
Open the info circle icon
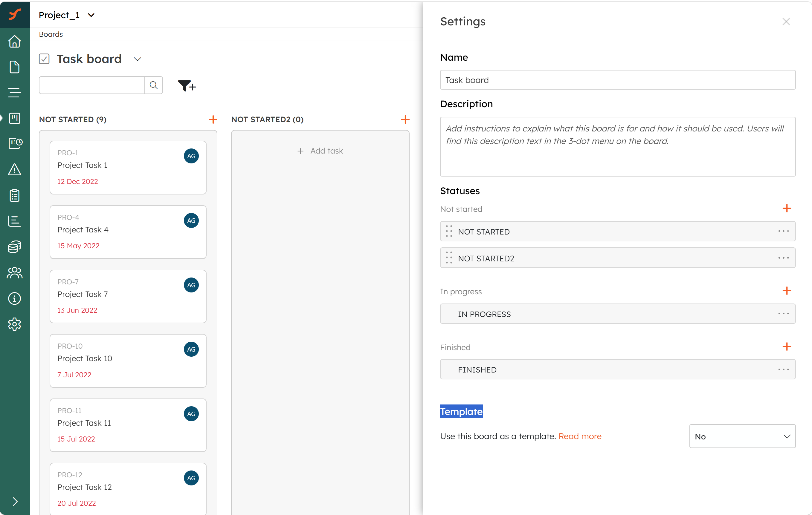point(14,299)
